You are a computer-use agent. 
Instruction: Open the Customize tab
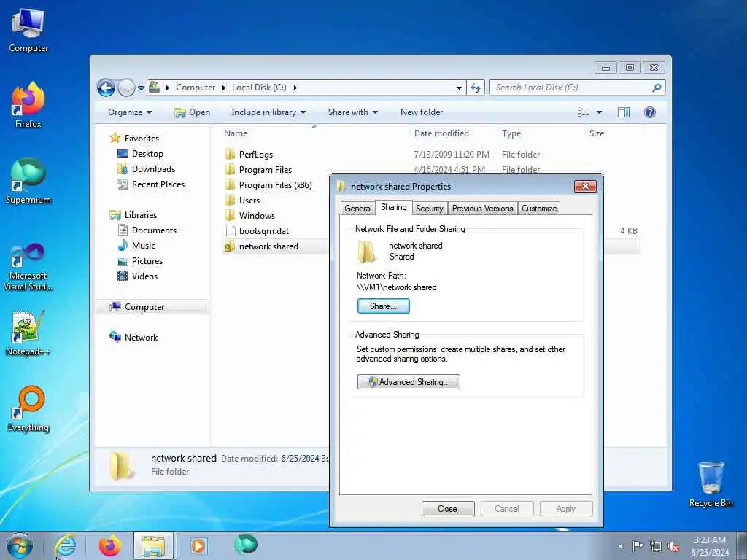click(539, 209)
